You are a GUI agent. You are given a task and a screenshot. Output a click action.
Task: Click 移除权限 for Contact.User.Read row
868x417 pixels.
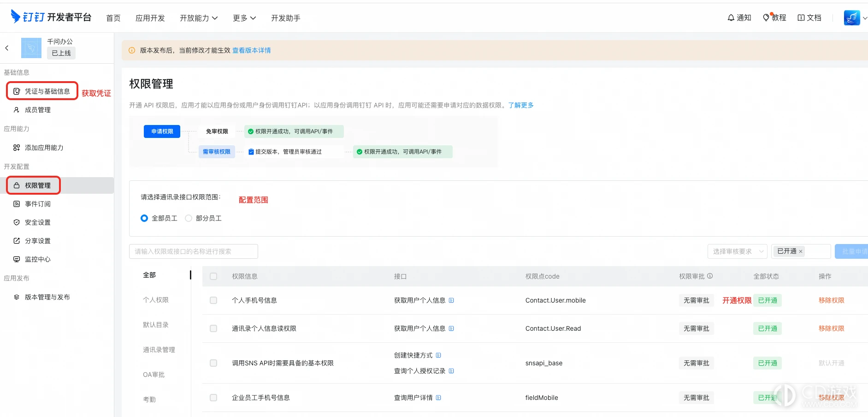pyautogui.click(x=832, y=328)
